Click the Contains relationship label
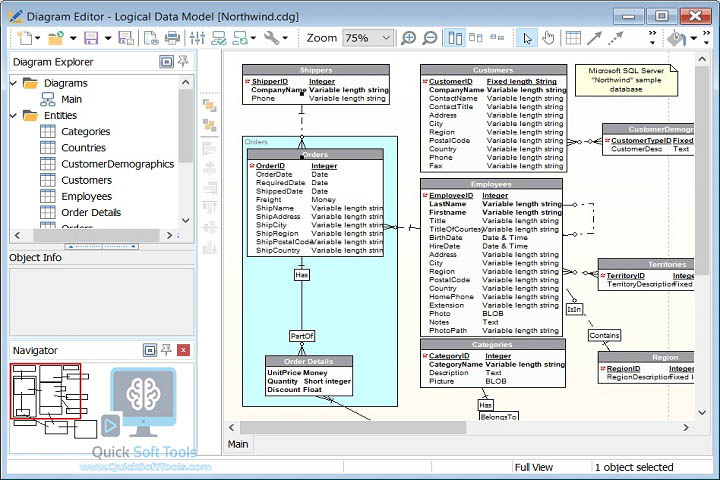Image resolution: width=720 pixels, height=480 pixels. tap(604, 335)
